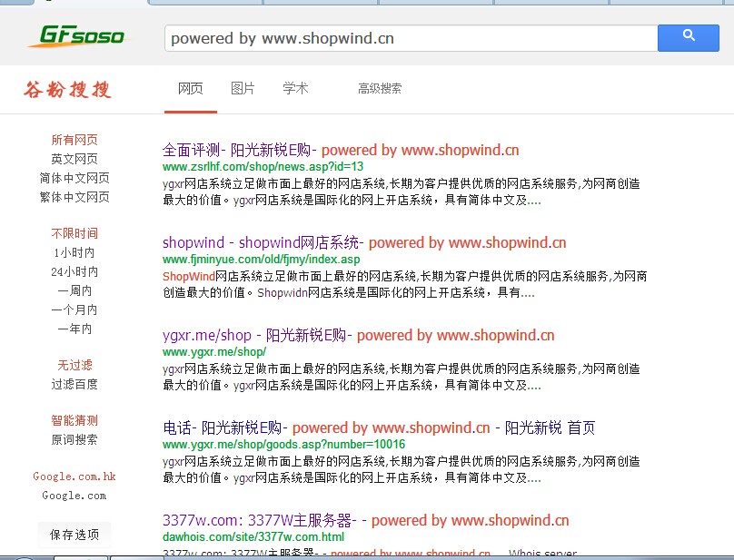Click the www.zsrlhf.com/shop/news.asp?id=13 URL
734x560 pixels.
point(263,167)
